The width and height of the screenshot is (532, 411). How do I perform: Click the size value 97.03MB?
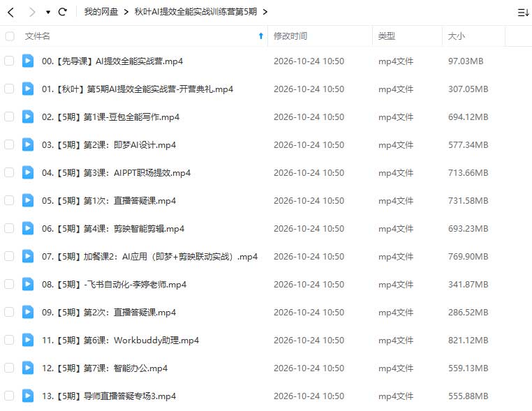[466, 61]
